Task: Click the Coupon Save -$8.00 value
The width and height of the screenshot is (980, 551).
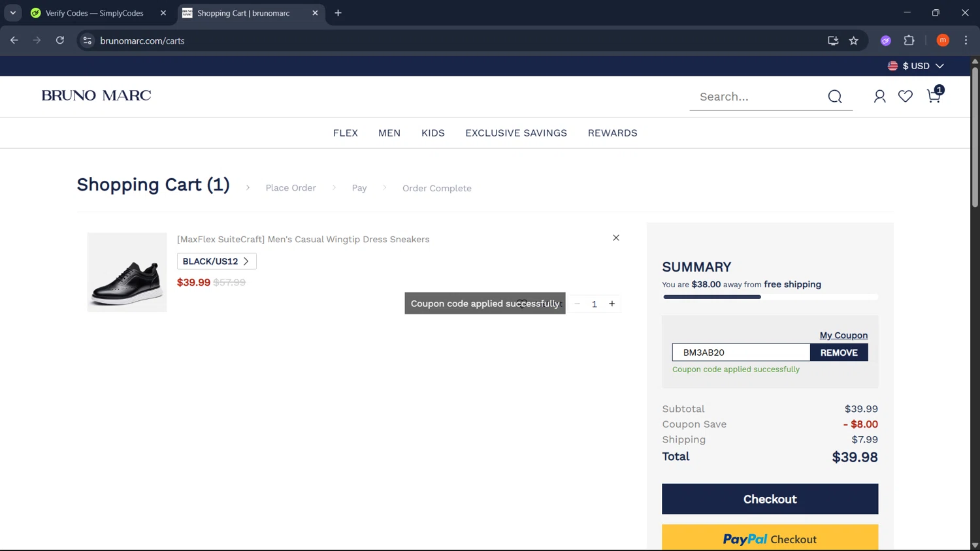Action: (860, 424)
